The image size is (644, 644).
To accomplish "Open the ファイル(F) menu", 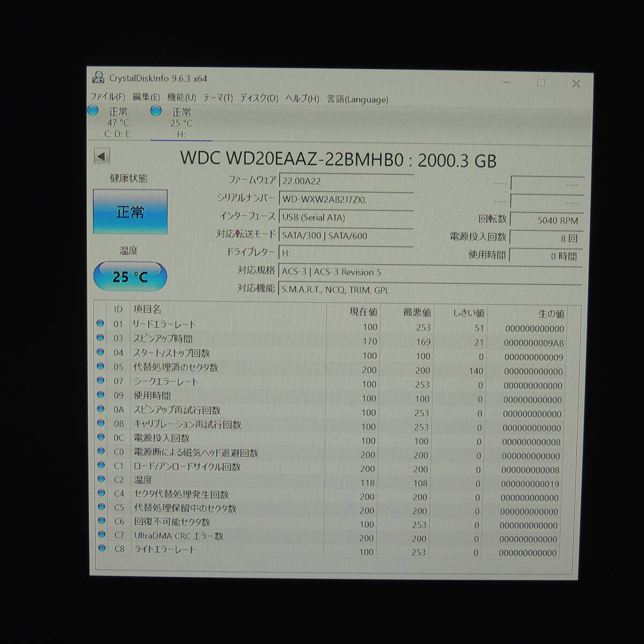I will coord(107,97).
